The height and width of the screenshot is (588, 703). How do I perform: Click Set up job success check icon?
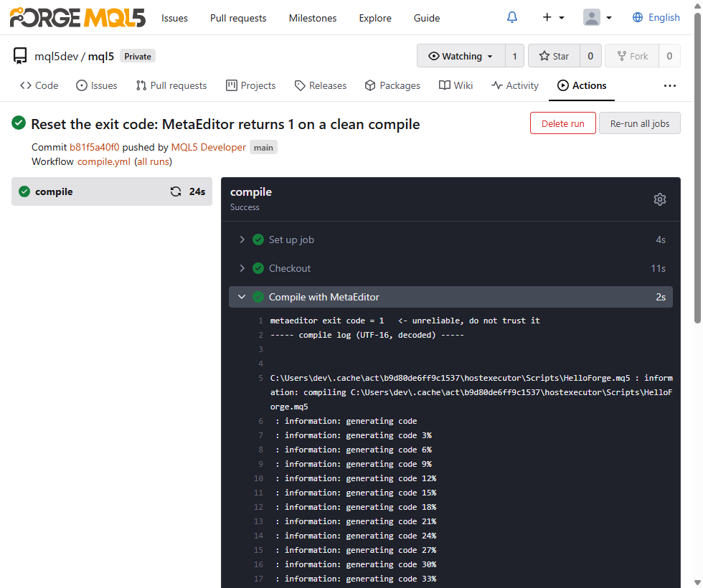258,240
